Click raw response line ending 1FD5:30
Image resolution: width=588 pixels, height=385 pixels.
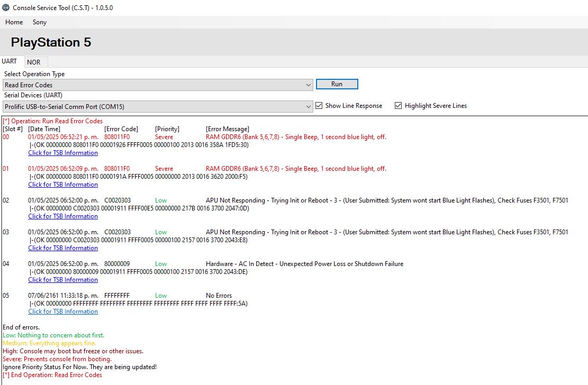139,145
